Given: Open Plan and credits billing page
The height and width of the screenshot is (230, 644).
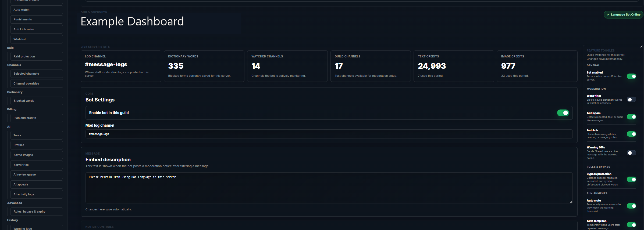Looking at the screenshot, I should [37, 118].
